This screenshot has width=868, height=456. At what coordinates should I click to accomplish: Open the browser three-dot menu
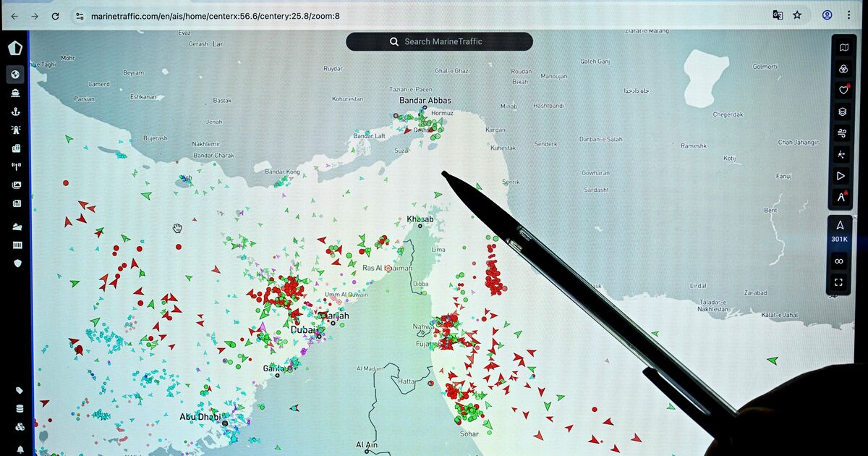click(x=848, y=15)
